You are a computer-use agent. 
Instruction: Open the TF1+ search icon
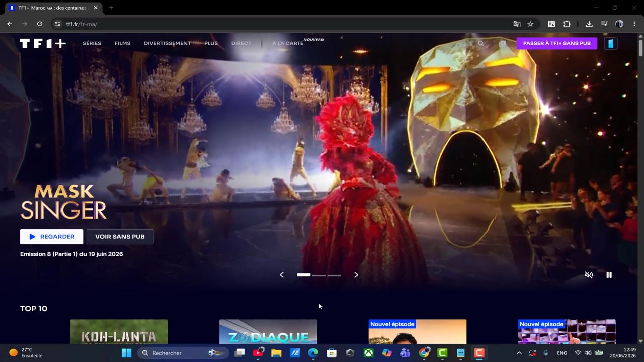point(480,43)
